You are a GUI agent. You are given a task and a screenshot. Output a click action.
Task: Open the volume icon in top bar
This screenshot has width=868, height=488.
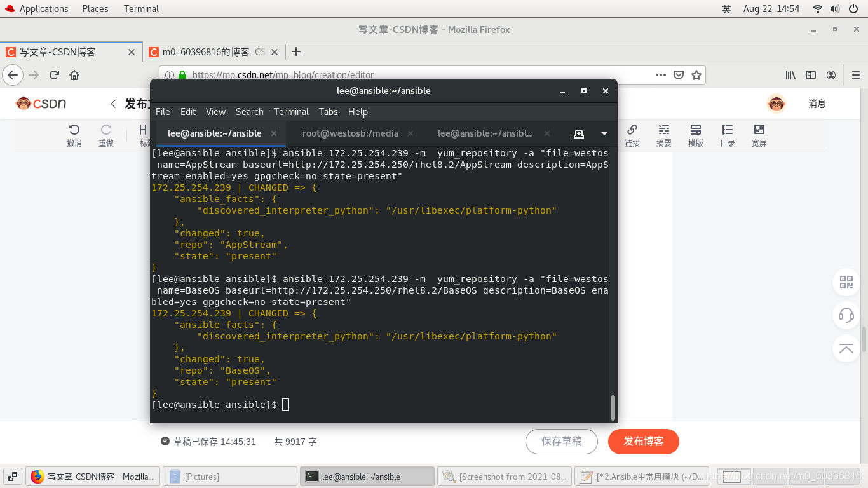[x=835, y=9]
